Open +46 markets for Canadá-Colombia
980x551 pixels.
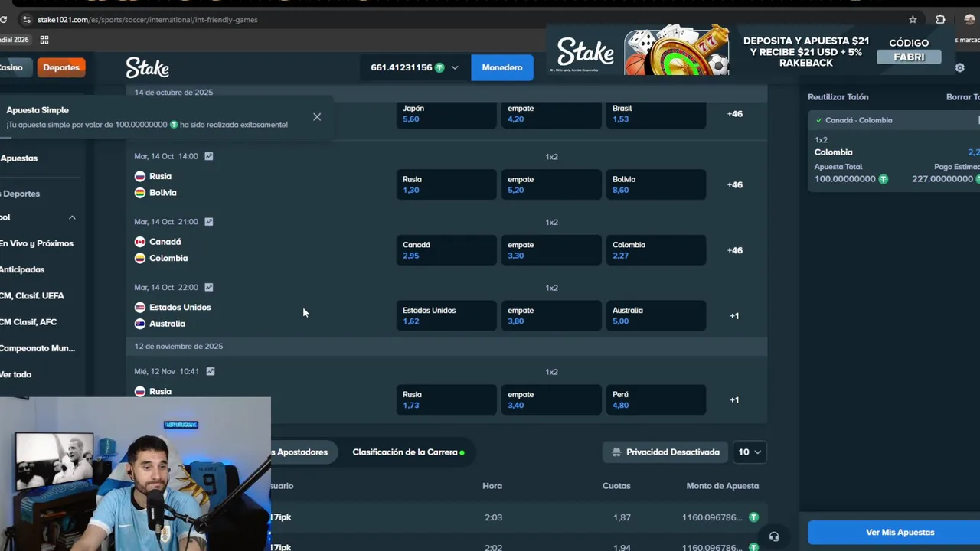[735, 250]
